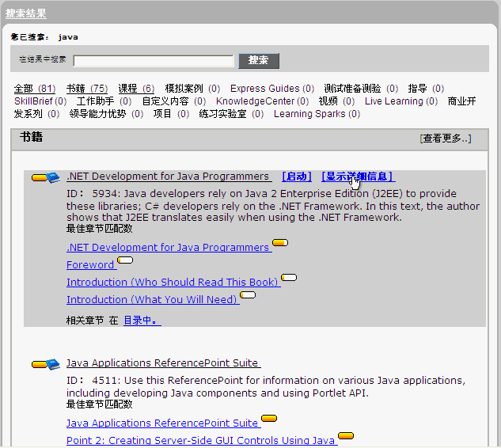Select the Learning Sparks (0) filter
501x448 pixels.
(x=317, y=114)
